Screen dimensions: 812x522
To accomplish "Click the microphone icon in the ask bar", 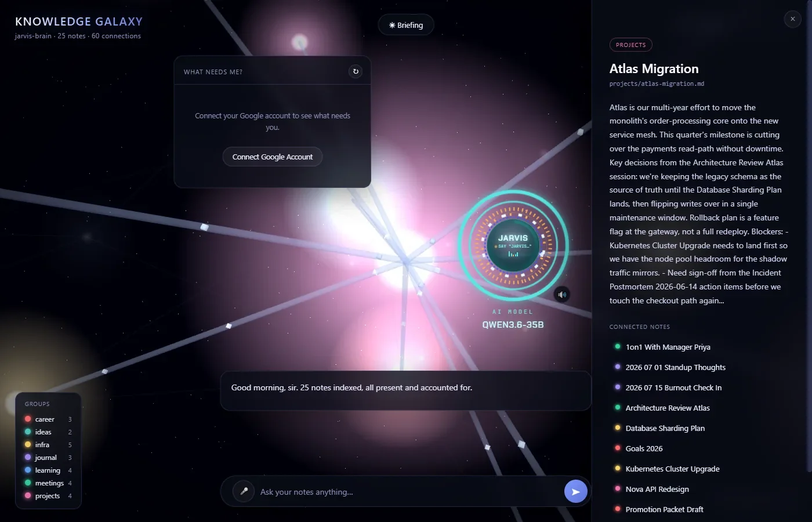I will click(244, 491).
